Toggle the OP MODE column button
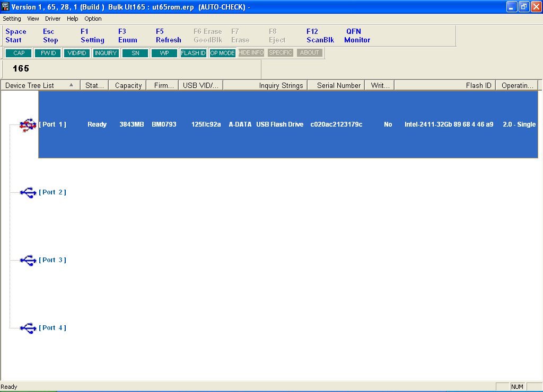The height and width of the screenshot is (392, 543). click(x=222, y=53)
